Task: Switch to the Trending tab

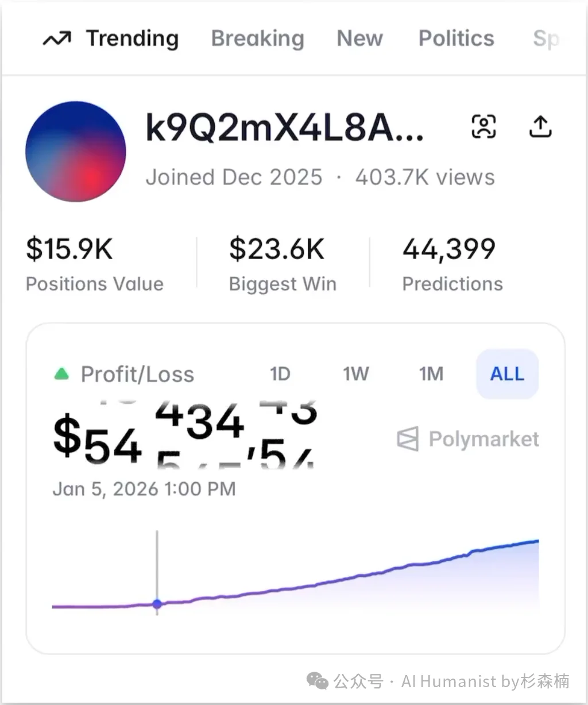Action: pyautogui.click(x=132, y=38)
